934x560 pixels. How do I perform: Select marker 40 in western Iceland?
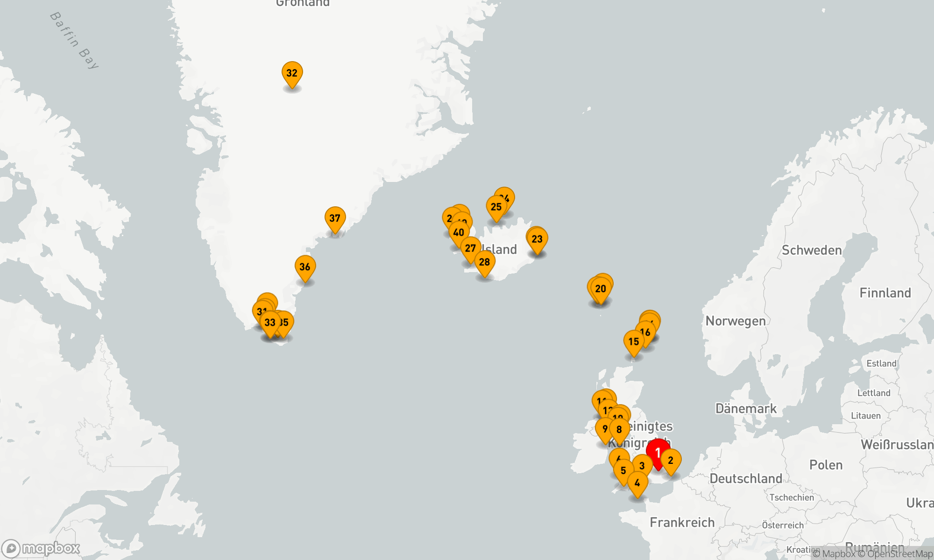458,233
